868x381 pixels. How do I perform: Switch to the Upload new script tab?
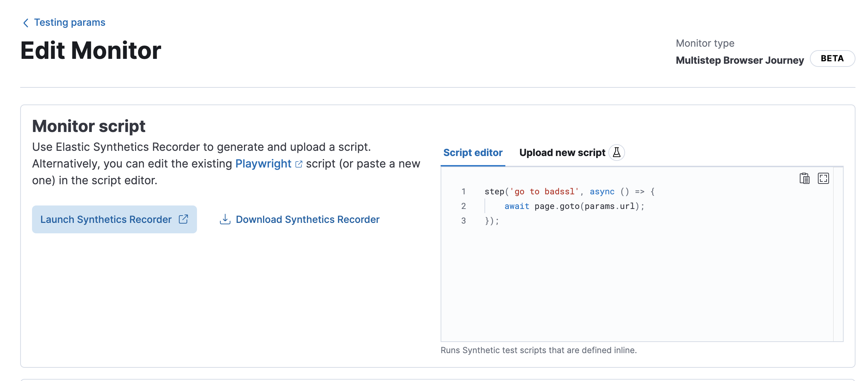coord(562,153)
